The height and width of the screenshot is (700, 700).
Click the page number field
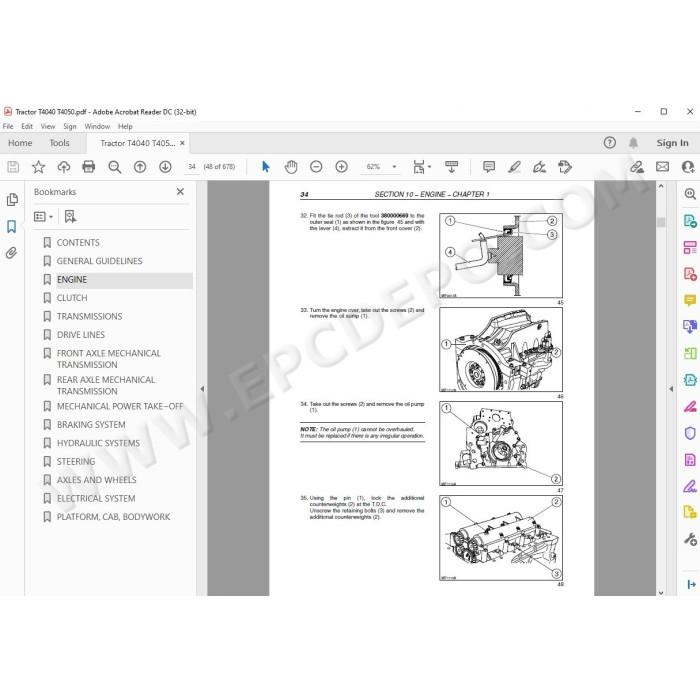pos(192,167)
